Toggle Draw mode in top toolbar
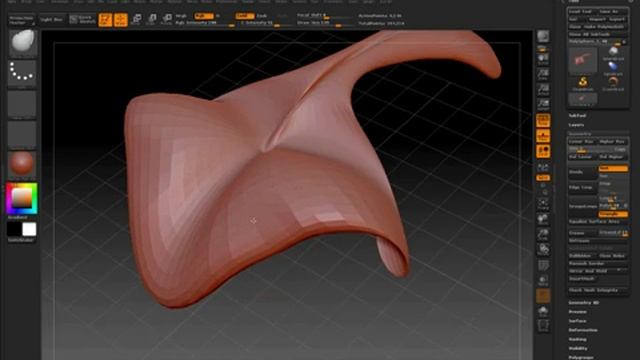The height and width of the screenshot is (360, 640). 120,20
